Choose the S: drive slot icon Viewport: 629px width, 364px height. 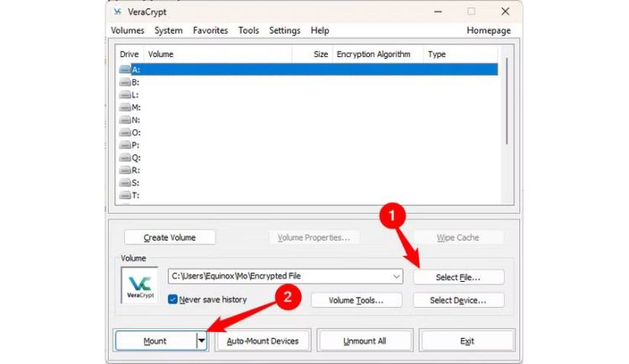tap(125, 183)
